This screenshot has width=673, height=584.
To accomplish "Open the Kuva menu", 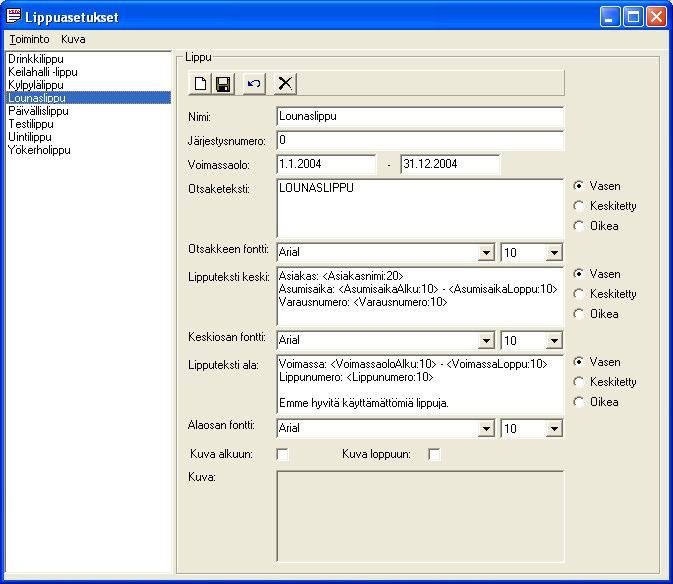I will pos(73,39).
